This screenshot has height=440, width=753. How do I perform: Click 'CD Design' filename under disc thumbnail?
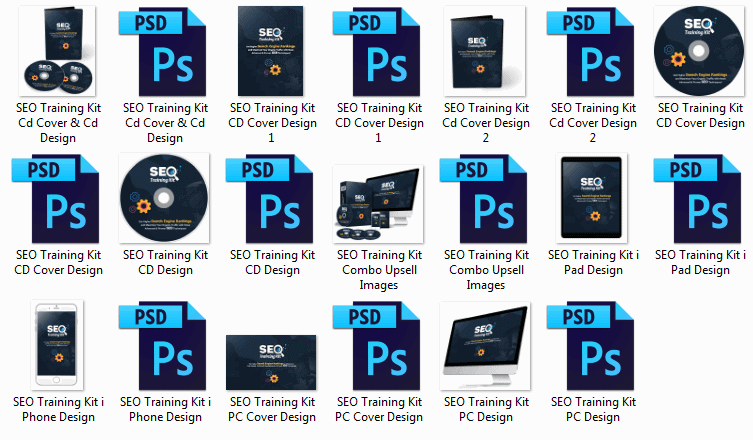click(165, 262)
